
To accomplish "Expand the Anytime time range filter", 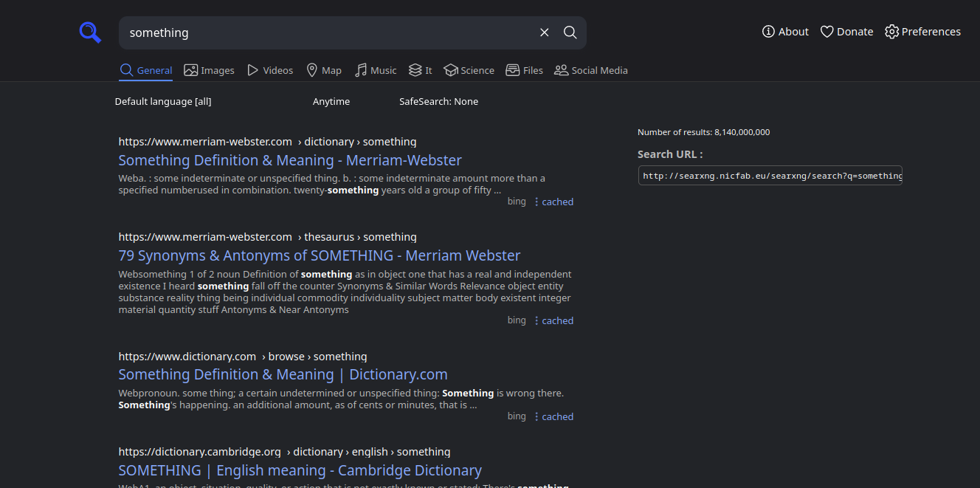I will click(331, 101).
